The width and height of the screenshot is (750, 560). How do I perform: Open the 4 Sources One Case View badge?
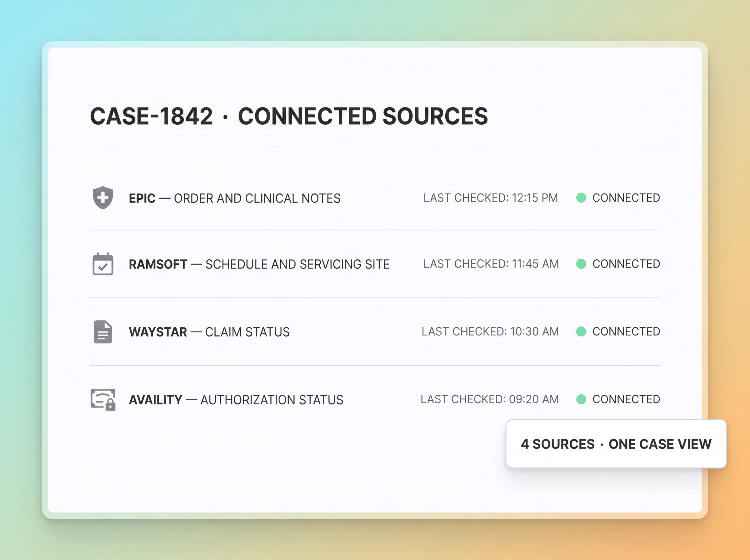pyautogui.click(x=616, y=444)
